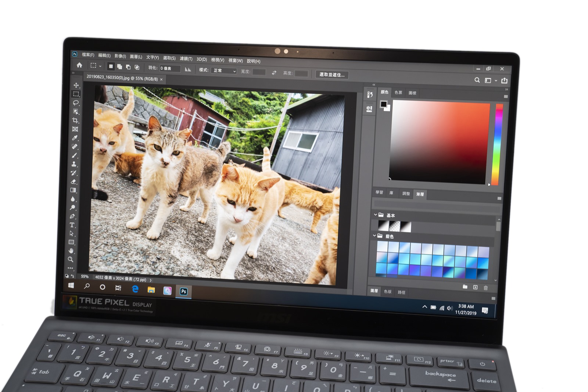Enable New Selection mode button
The height and width of the screenshot is (392, 588).
click(x=111, y=66)
